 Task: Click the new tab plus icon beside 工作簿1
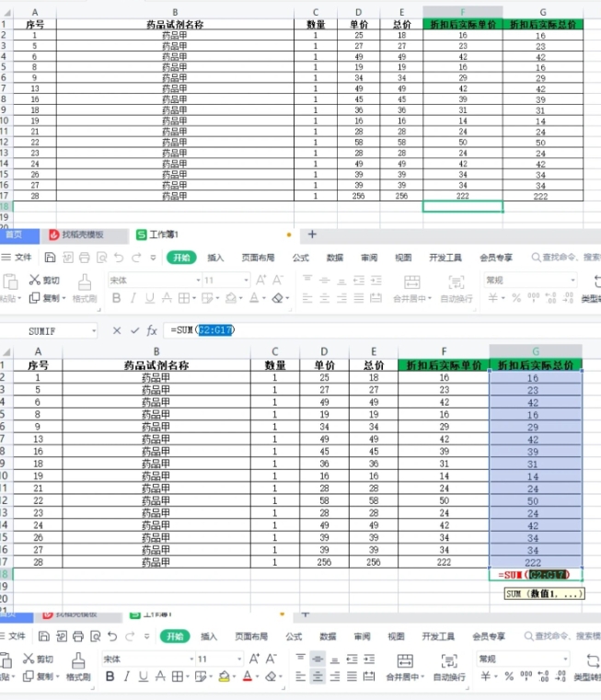pos(312,235)
